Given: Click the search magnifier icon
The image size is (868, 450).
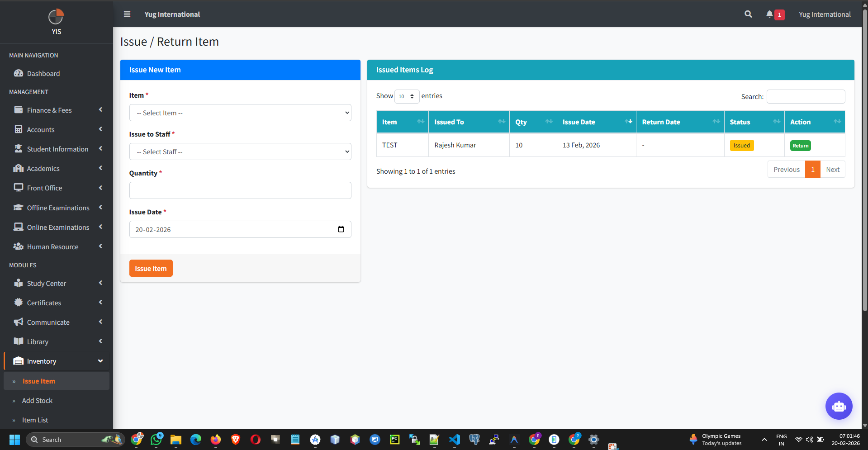Looking at the screenshot, I should 748,14.
